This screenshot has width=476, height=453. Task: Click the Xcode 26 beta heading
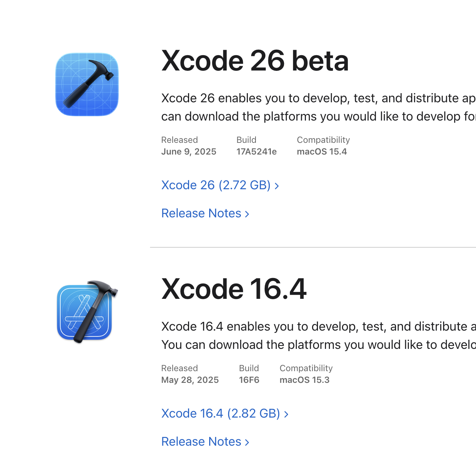[x=255, y=61]
